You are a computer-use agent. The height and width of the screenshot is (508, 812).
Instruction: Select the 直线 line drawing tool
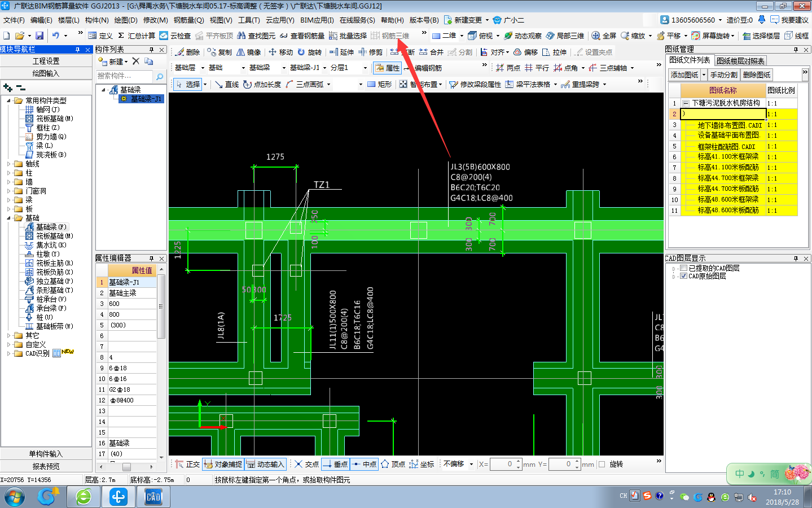click(227, 84)
